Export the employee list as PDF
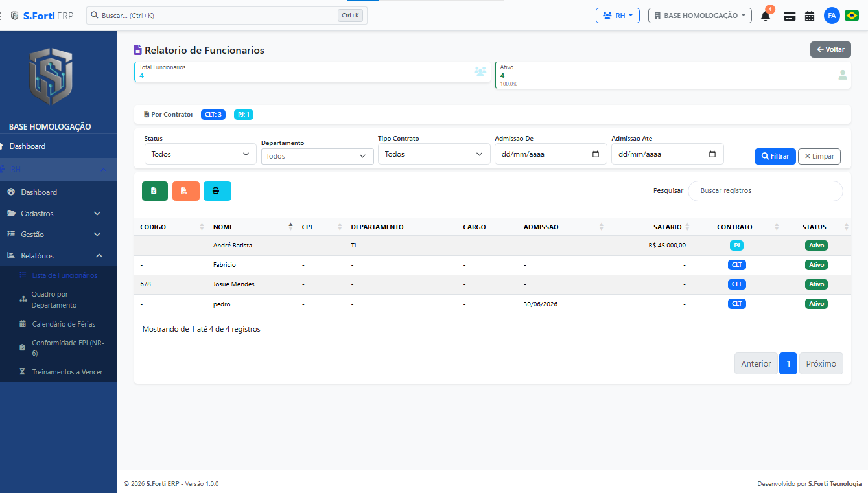 185,191
